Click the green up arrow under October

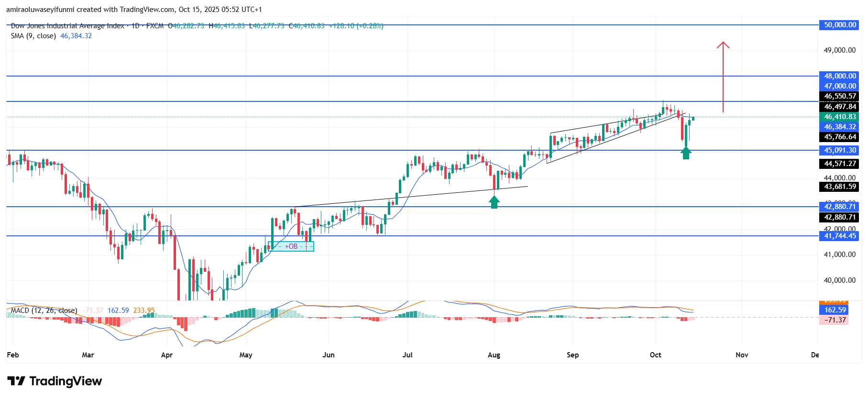point(686,153)
